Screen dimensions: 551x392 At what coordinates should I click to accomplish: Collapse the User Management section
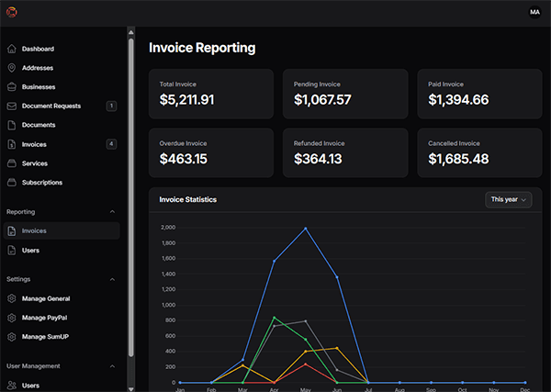pyautogui.click(x=112, y=366)
